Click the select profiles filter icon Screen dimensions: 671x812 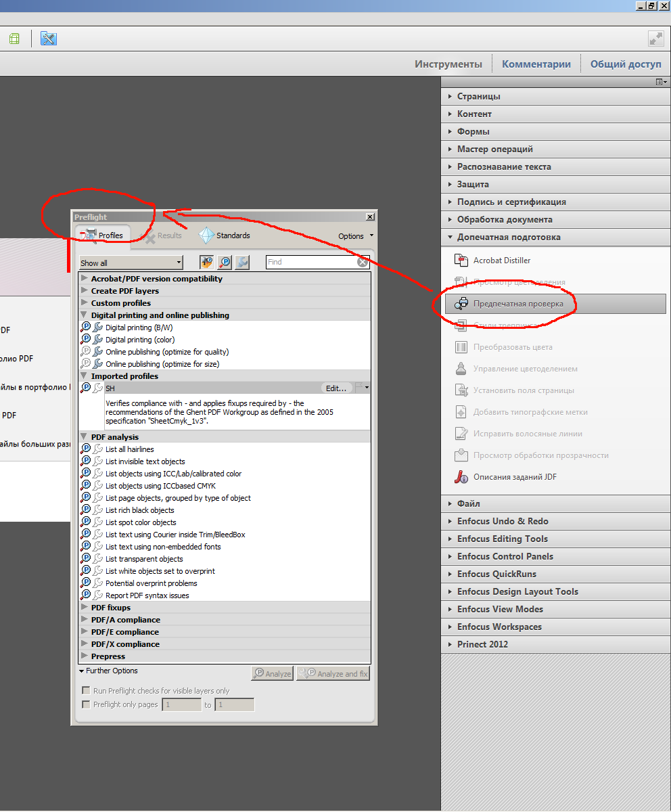(207, 263)
